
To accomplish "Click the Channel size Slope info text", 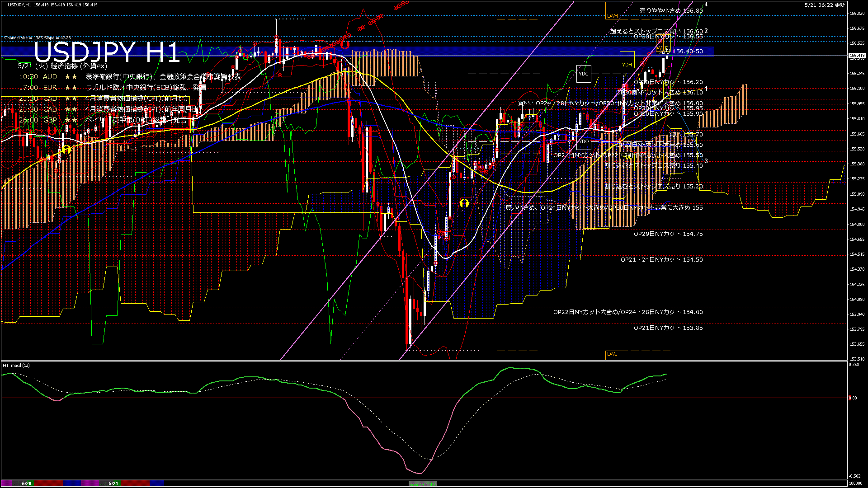I will pos(38,38).
